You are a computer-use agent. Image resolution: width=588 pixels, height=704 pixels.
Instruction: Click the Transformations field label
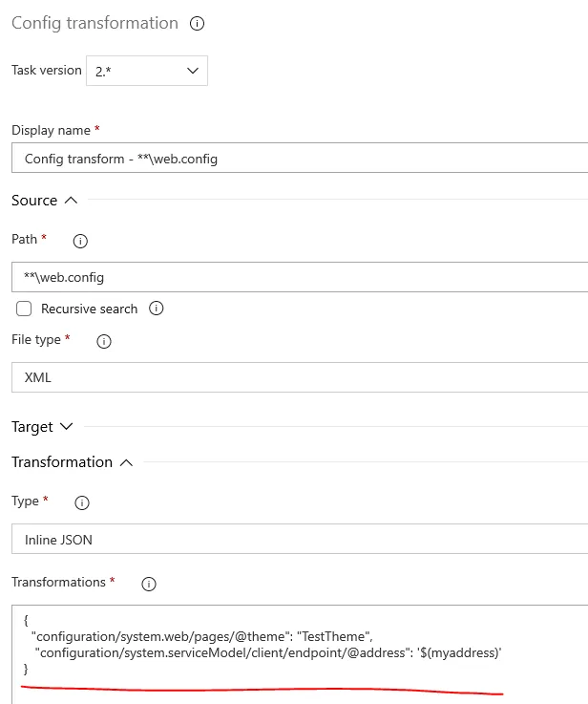[x=58, y=582]
